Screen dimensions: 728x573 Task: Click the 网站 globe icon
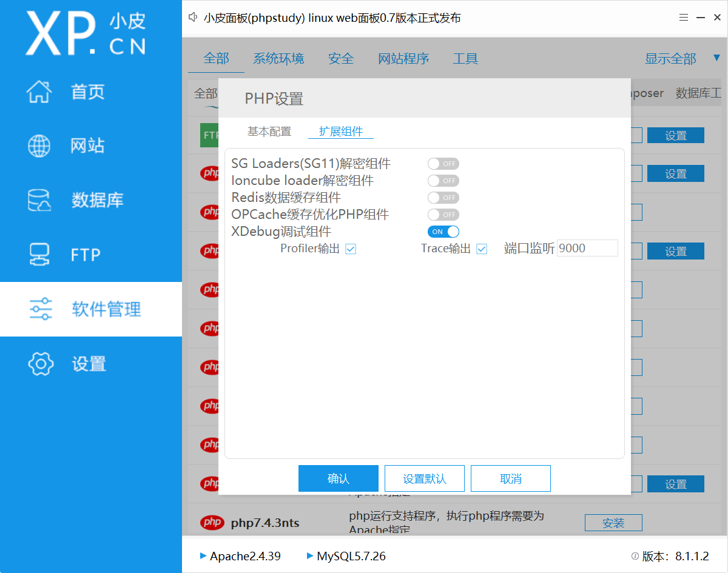point(39,146)
